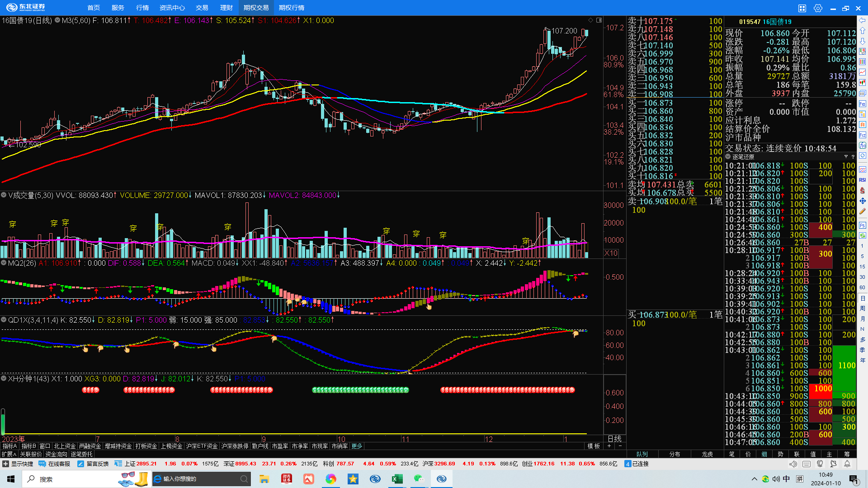Expand the 逐笔还原 panel dropdown arrow
The height and width of the screenshot is (488, 868).
coord(728,157)
